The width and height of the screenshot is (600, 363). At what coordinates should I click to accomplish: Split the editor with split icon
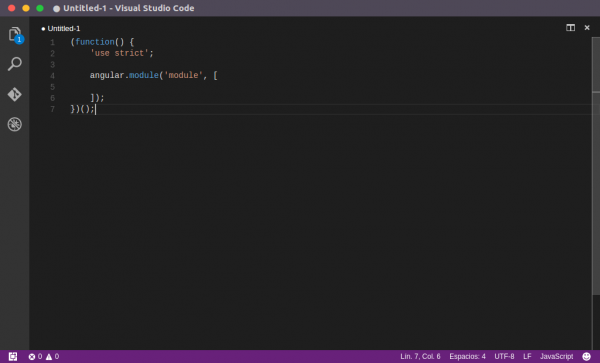570,28
